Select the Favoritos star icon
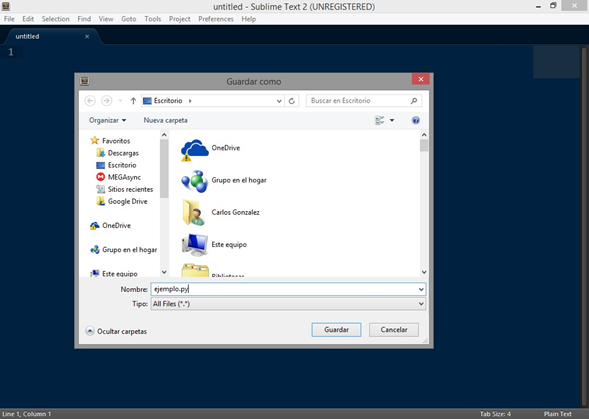 click(95, 141)
